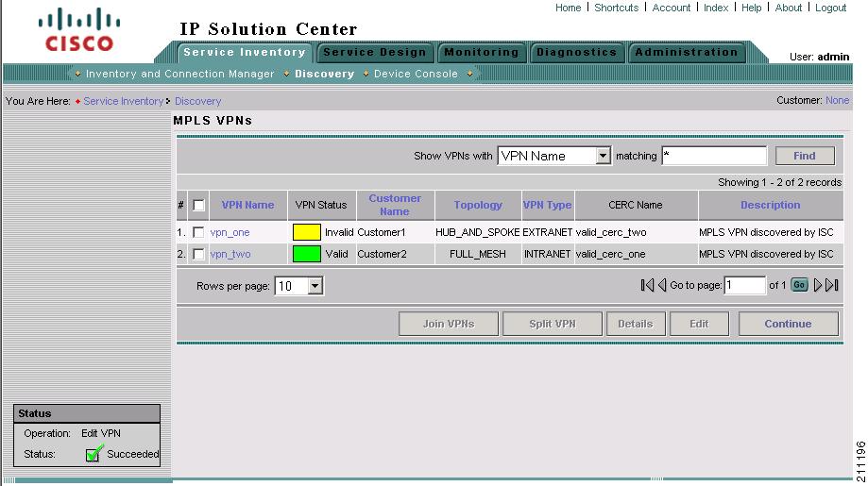Open the vpn_two link
The height and width of the screenshot is (486, 868).
tap(230, 255)
